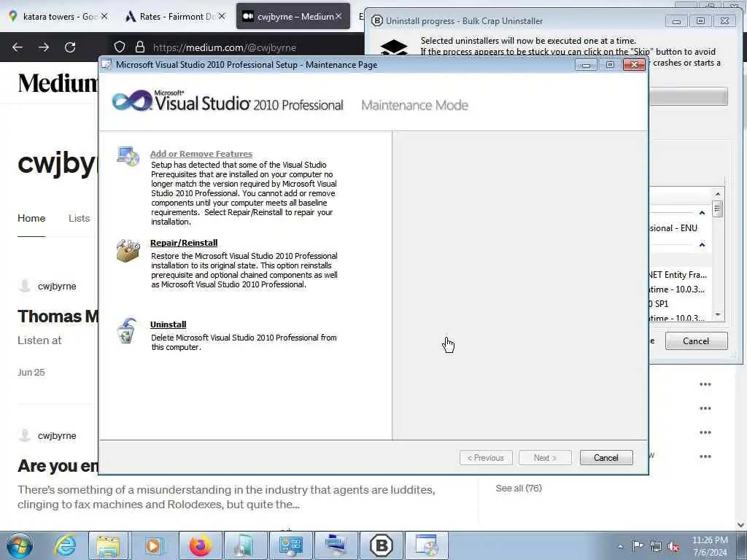Click the disabled Next button in setup
The image size is (747, 560).
click(545, 458)
